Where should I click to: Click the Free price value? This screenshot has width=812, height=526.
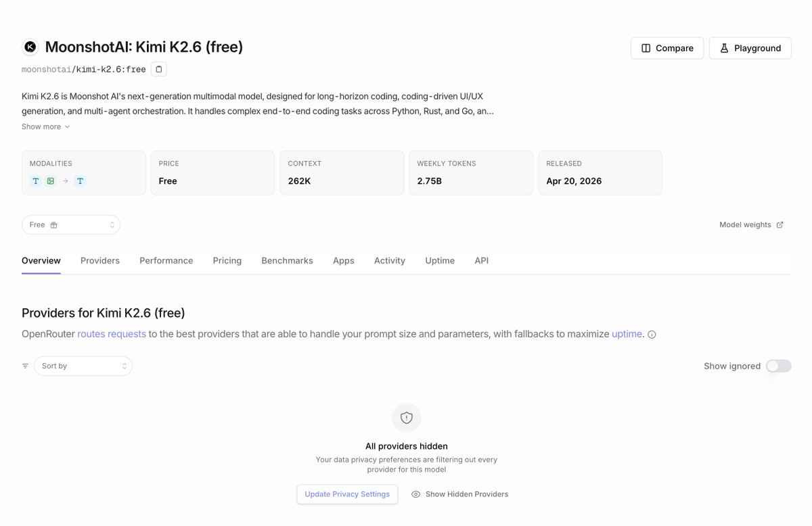pos(168,181)
